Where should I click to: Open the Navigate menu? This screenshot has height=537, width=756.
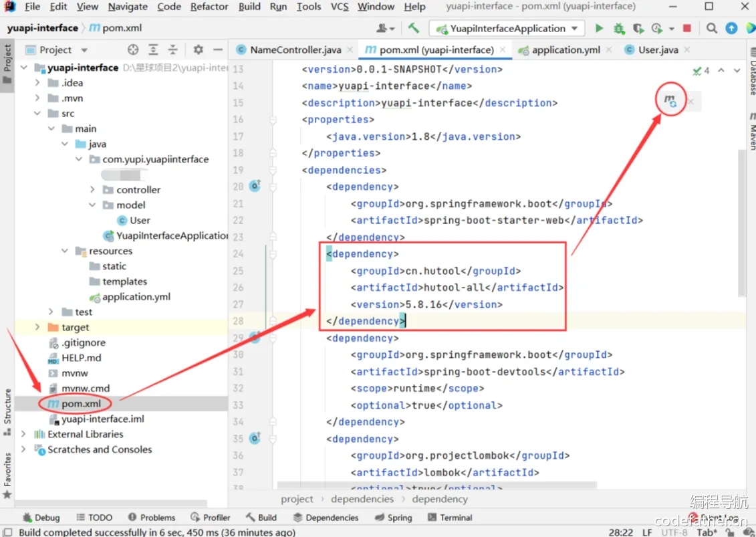click(128, 7)
